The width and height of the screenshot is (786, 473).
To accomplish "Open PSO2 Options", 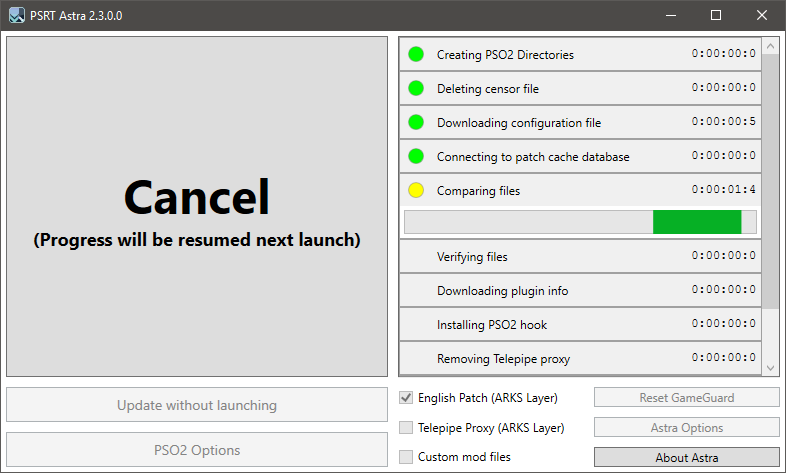I will point(197,450).
